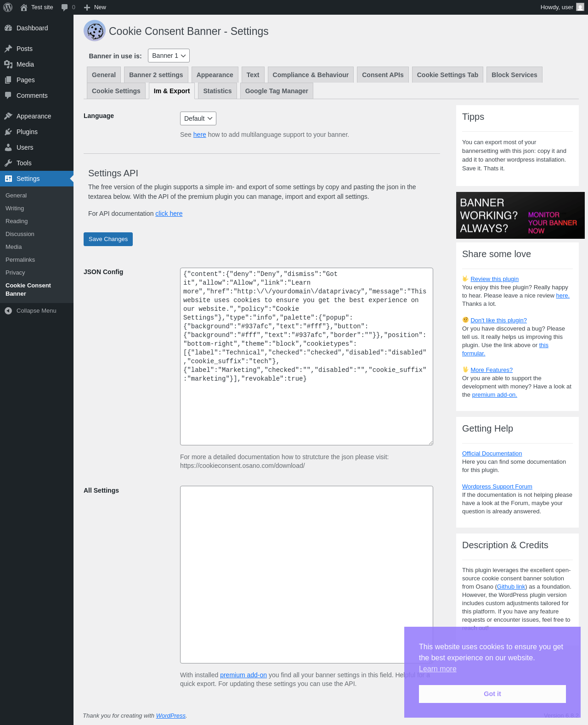Viewport: 588px width, 725px height.
Task: Click the premium add-on link in Share love
Action: (x=494, y=394)
